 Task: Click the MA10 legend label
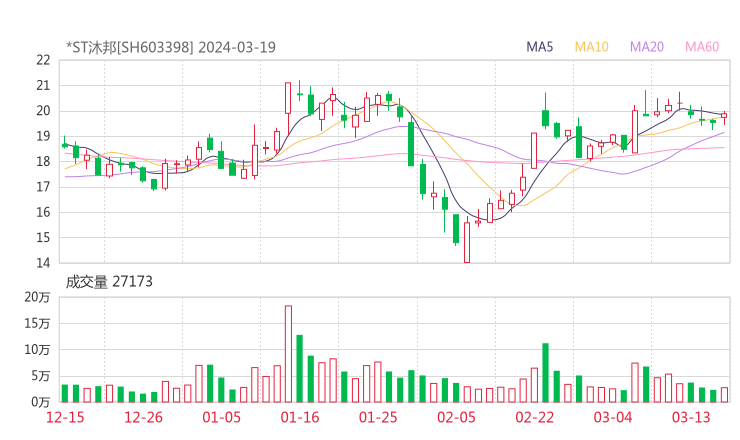[x=591, y=47]
